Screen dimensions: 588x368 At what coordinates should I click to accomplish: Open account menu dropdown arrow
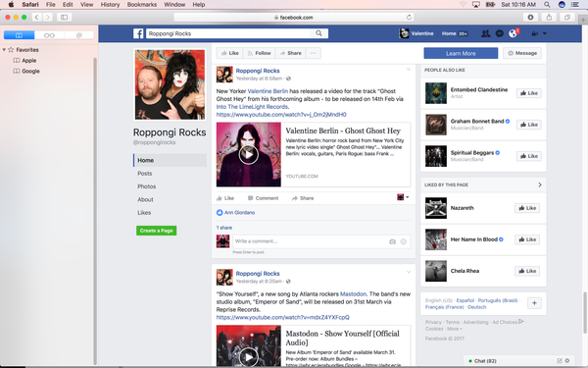pyautogui.click(x=545, y=33)
